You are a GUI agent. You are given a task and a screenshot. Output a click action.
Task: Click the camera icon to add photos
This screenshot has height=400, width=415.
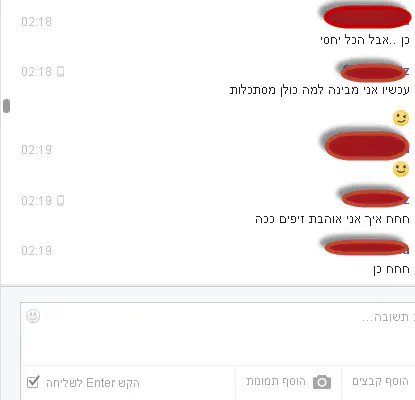[322, 382]
